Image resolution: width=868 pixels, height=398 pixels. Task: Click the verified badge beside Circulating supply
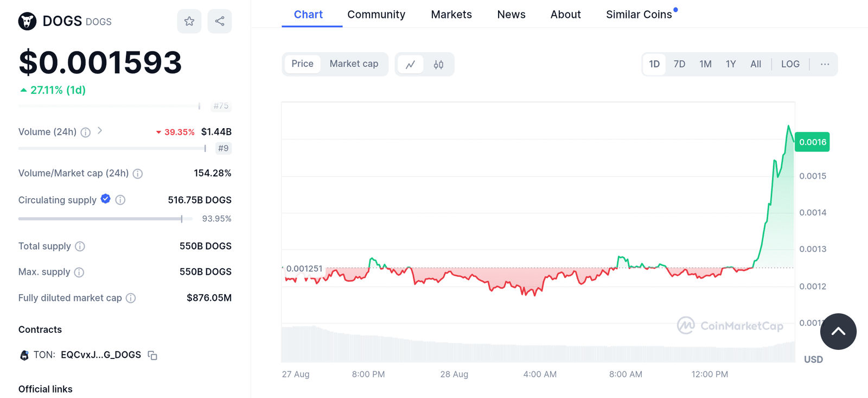[106, 199]
